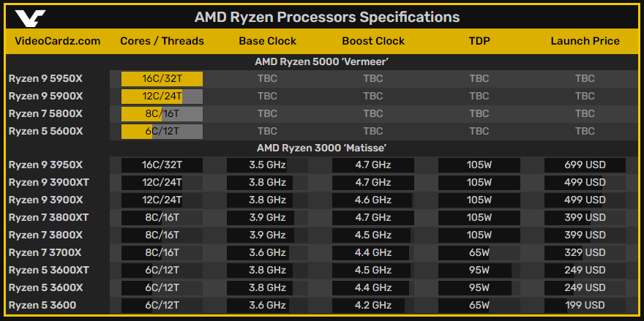
Task: Click the VideoCardz logo icon
Action: (30, 18)
